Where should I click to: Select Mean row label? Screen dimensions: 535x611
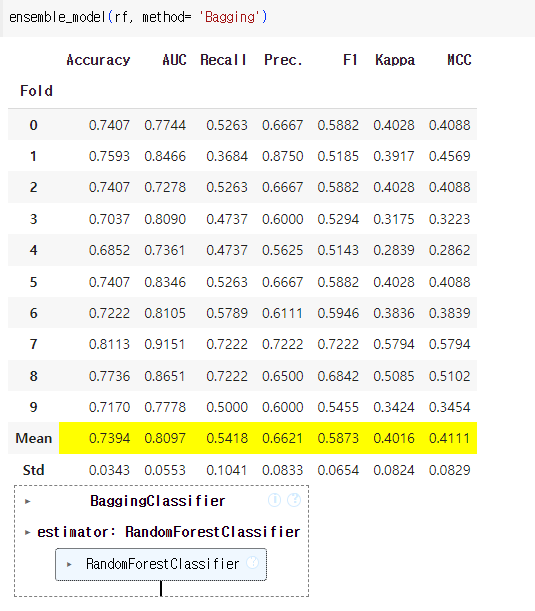(34, 438)
